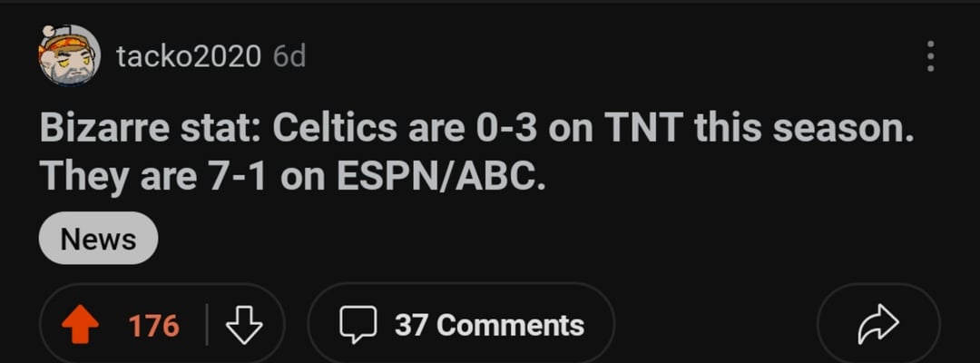Toggle the orange upvote arrow off
The height and width of the screenshot is (363, 980).
(83, 326)
